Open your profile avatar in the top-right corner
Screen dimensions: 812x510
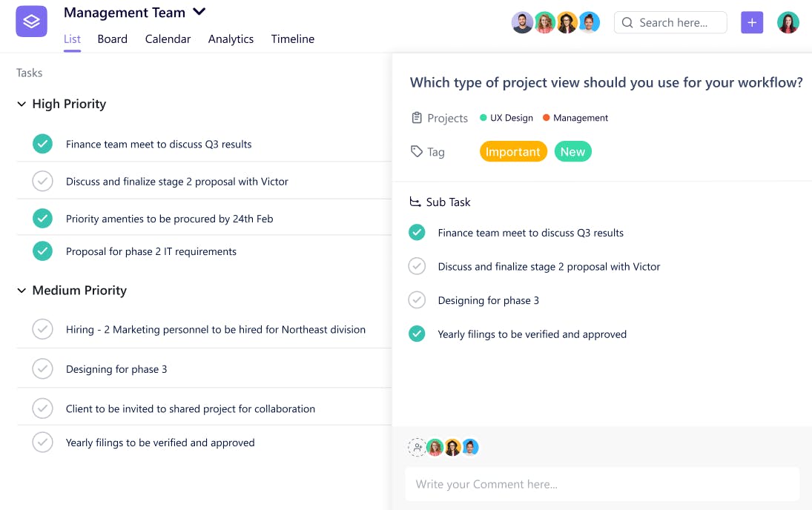tap(788, 23)
